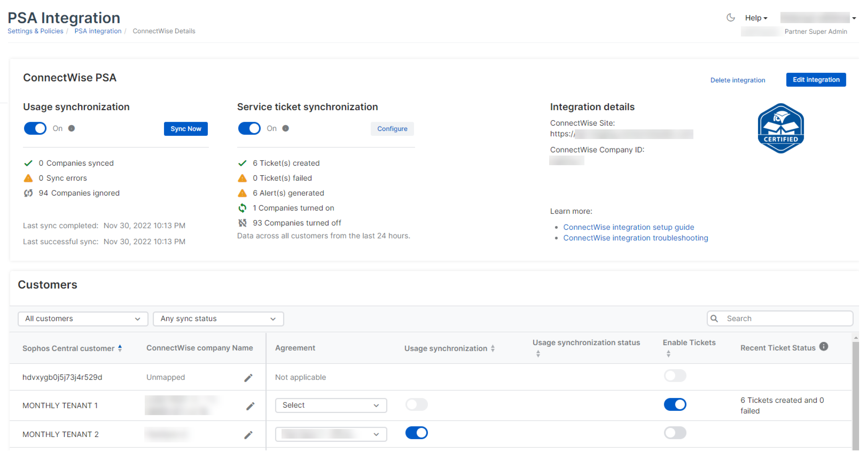Go to PSA integration breadcrumb
The image size is (868, 459).
[98, 31]
